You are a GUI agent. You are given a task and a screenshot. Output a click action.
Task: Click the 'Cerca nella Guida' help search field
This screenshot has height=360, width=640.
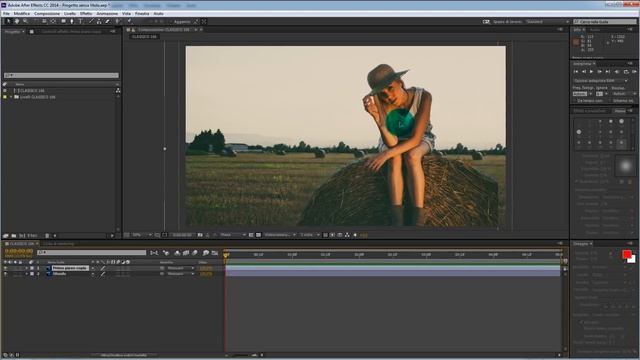(605, 22)
